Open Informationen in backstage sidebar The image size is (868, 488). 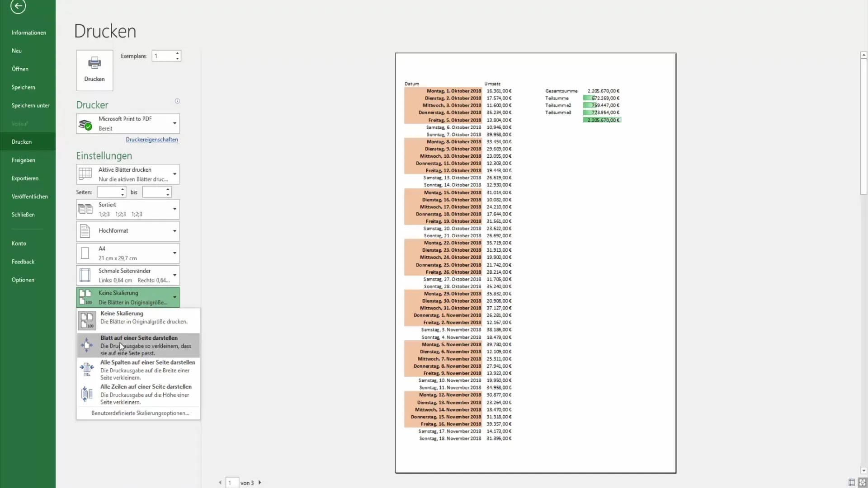28,33
